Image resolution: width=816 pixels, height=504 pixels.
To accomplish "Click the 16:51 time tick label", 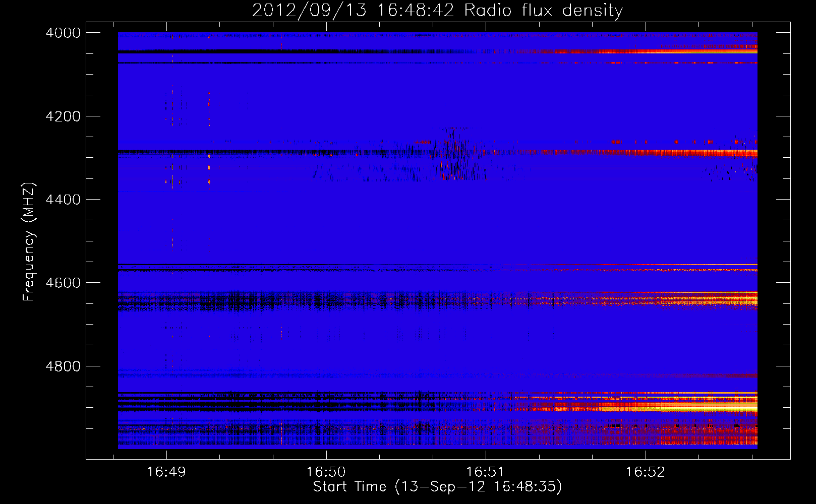I will click(x=485, y=472).
